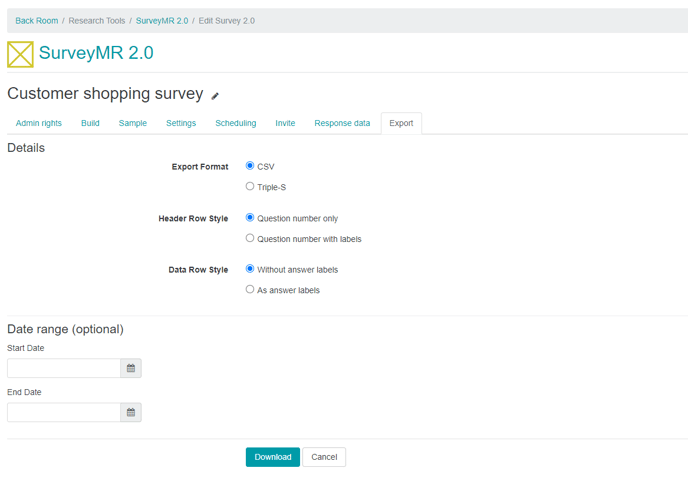Click the Date range (optional) heading
Image resolution: width=688 pixels, height=481 pixels.
coord(65,329)
